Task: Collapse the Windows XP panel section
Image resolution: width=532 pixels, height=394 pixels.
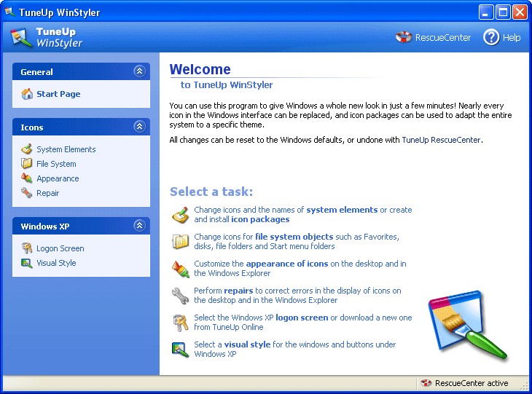Action: pyautogui.click(x=139, y=226)
